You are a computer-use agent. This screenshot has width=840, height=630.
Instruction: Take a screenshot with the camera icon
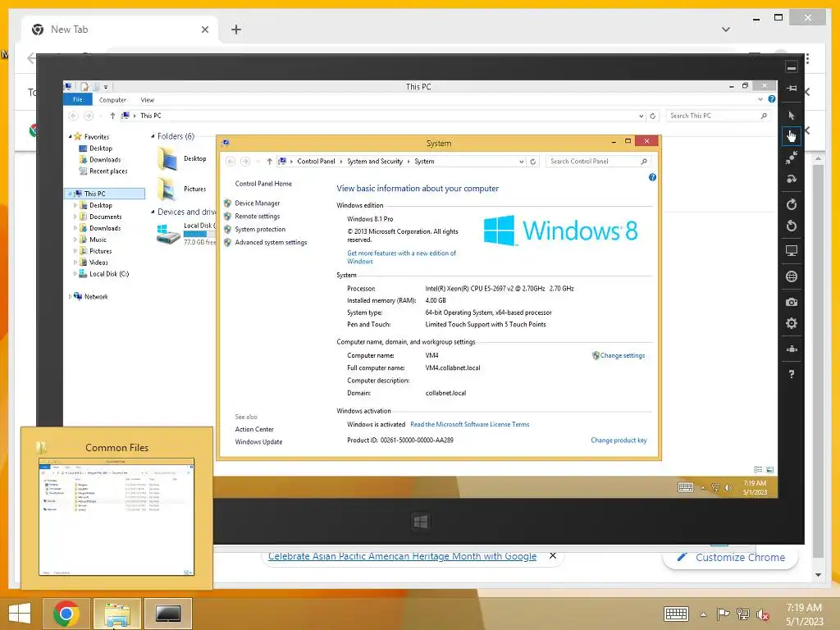click(x=792, y=302)
